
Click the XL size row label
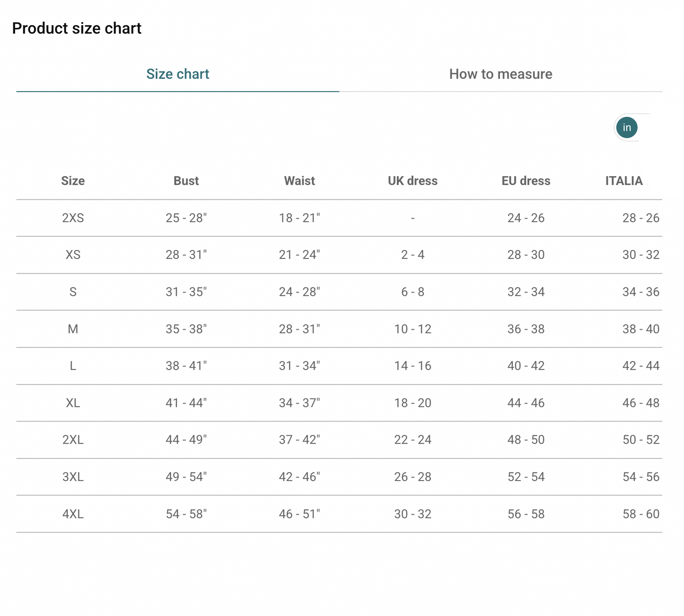click(x=73, y=403)
